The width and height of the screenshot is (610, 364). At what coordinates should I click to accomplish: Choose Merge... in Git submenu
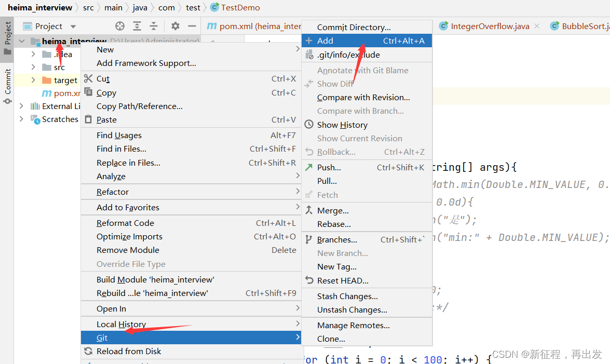tap(367, 211)
